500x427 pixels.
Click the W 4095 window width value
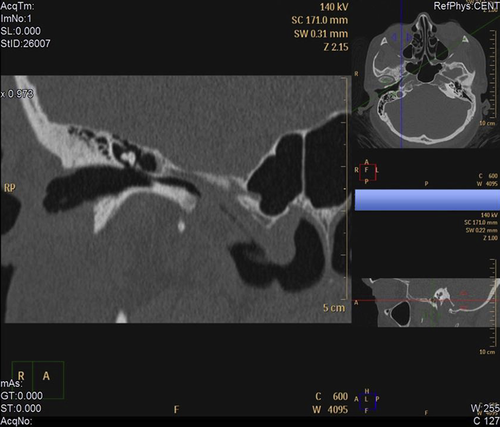330,409
